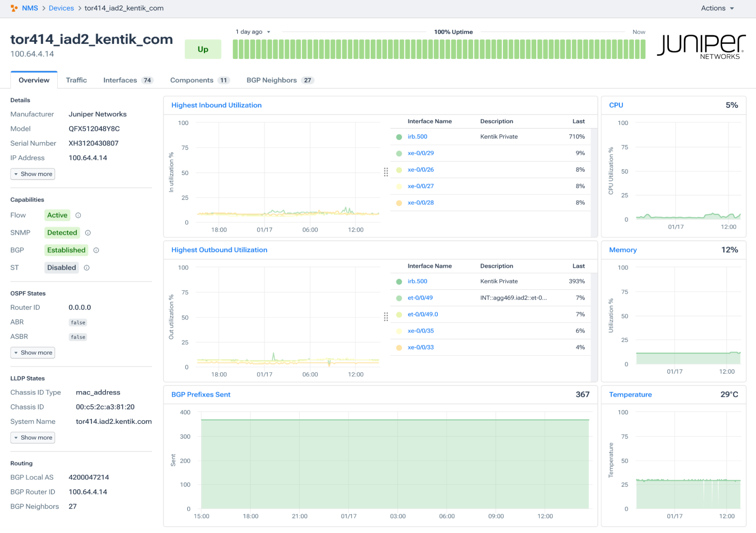Go to Devices breadcrumb link
The width and height of the screenshot is (756, 533).
coord(61,8)
